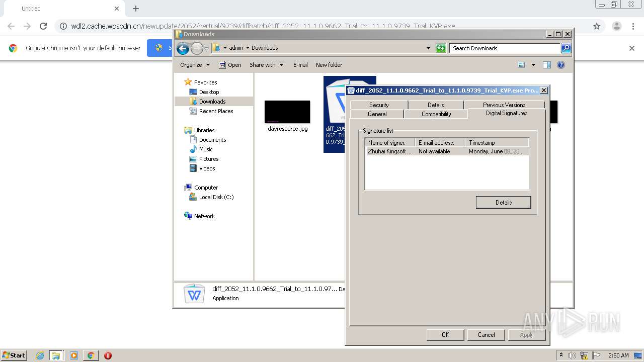The image size is (644, 362).
Task: Change the view icon in Explorer
Action: click(x=521, y=65)
